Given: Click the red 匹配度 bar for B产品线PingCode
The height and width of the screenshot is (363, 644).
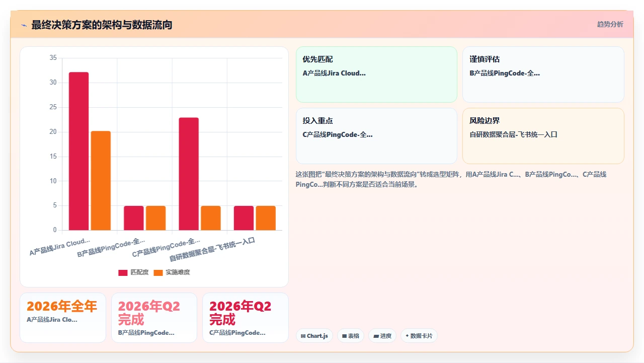Looking at the screenshot, I should (x=134, y=218).
